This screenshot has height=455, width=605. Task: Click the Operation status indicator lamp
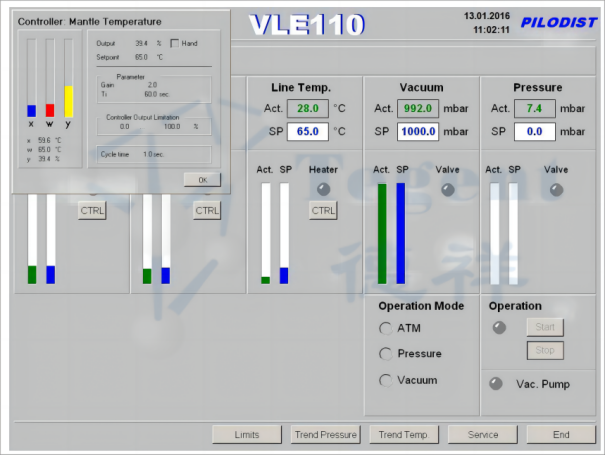coord(499,327)
